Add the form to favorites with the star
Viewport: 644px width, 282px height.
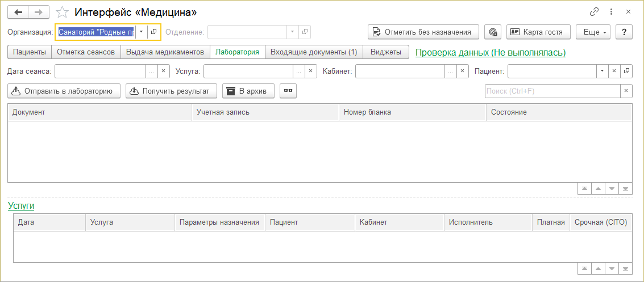63,12
